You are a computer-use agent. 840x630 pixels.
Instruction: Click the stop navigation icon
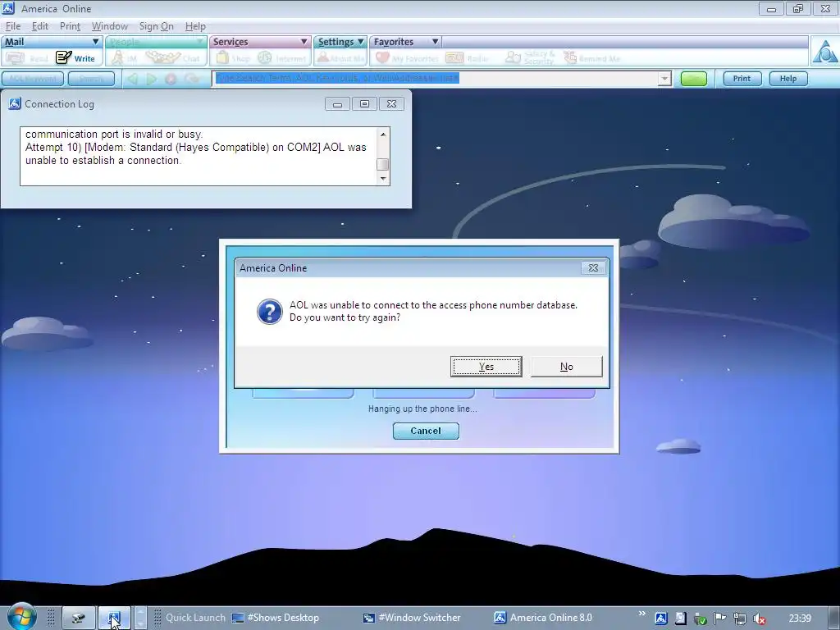point(171,79)
